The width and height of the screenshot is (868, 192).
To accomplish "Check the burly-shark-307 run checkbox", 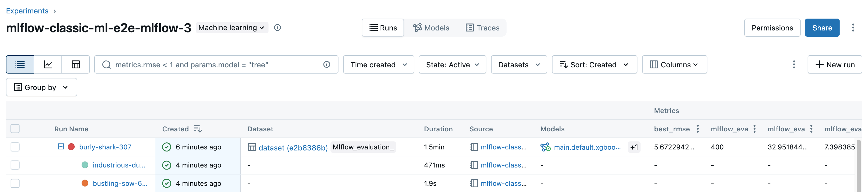I will [15, 147].
